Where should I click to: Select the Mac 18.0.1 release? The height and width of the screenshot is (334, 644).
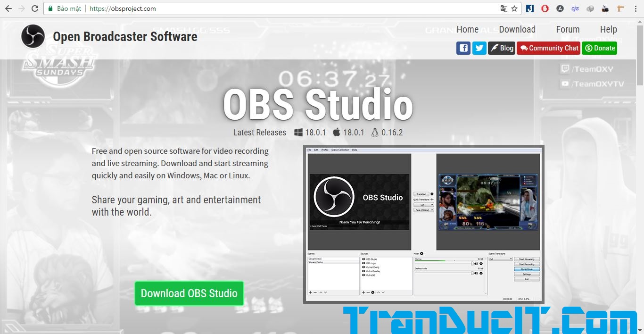tap(348, 133)
